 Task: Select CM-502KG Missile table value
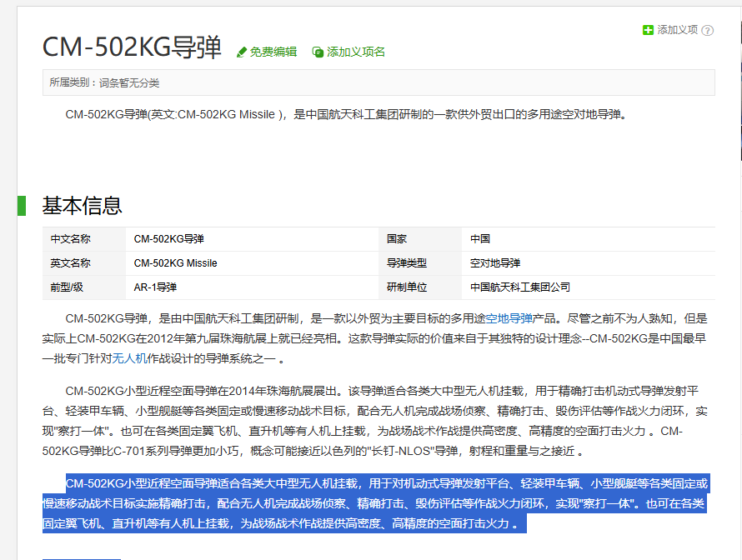pos(176,263)
